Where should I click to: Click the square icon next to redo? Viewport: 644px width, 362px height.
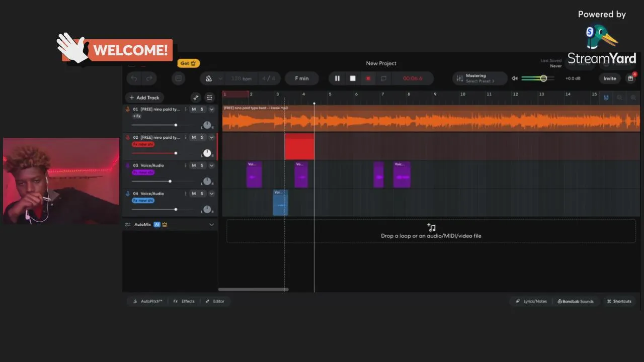pyautogui.click(x=177, y=78)
